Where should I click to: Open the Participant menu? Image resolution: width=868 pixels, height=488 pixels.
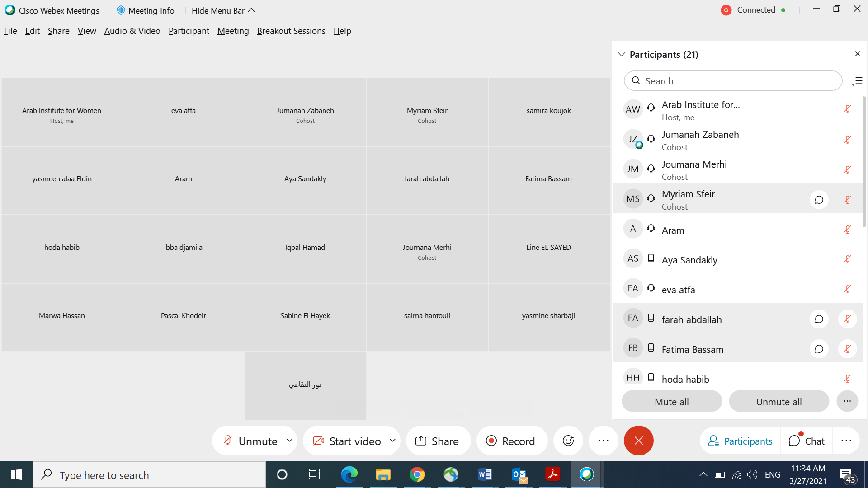[189, 31]
